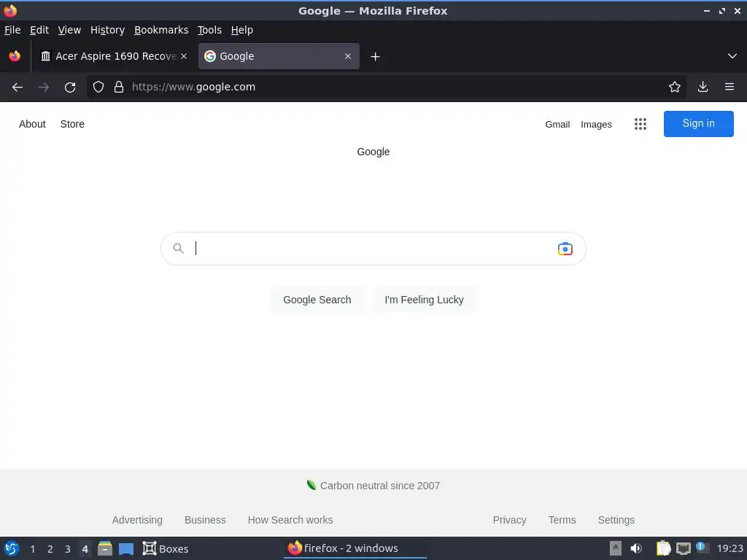Screen dimensions: 747x560
Task: Open a new tab with plus button
Action: (376, 57)
